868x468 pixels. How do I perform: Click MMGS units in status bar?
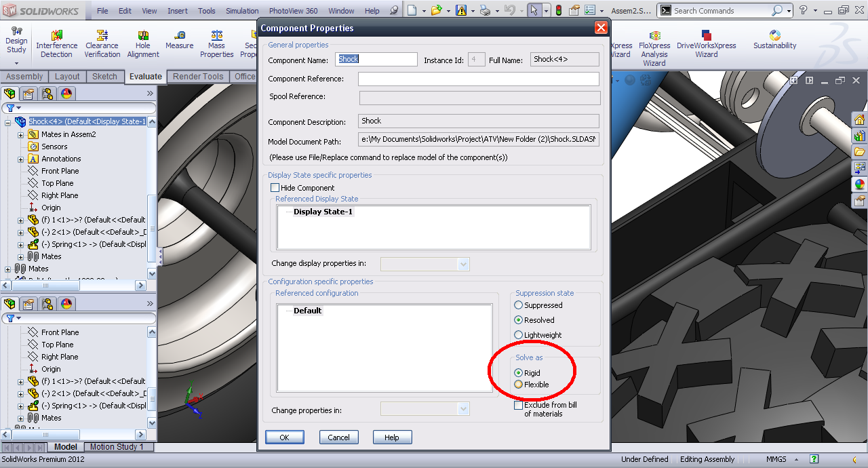[776, 459]
